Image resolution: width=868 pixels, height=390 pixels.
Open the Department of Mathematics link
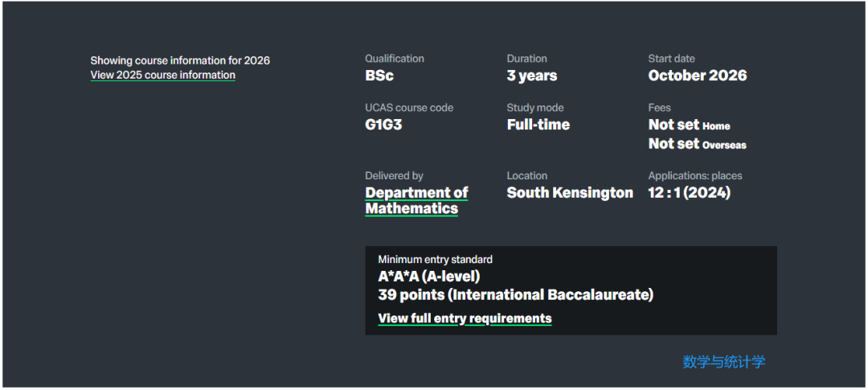tap(416, 200)
